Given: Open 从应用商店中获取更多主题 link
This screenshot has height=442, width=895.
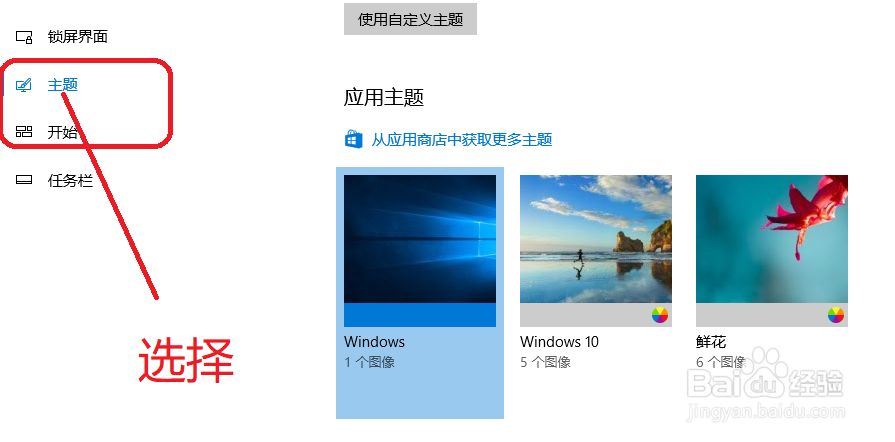Looking at the screenshot, I should 462,139.
